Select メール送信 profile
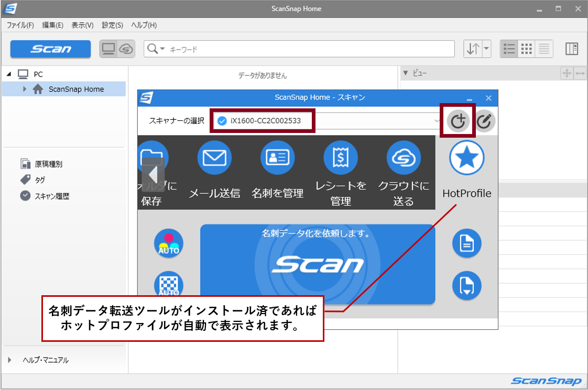 pos(214,158)
